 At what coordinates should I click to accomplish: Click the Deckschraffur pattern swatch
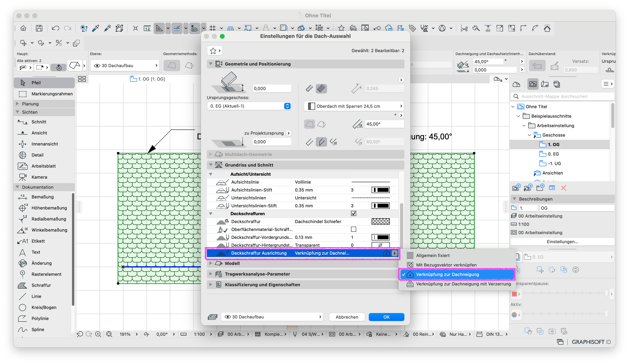381,221
